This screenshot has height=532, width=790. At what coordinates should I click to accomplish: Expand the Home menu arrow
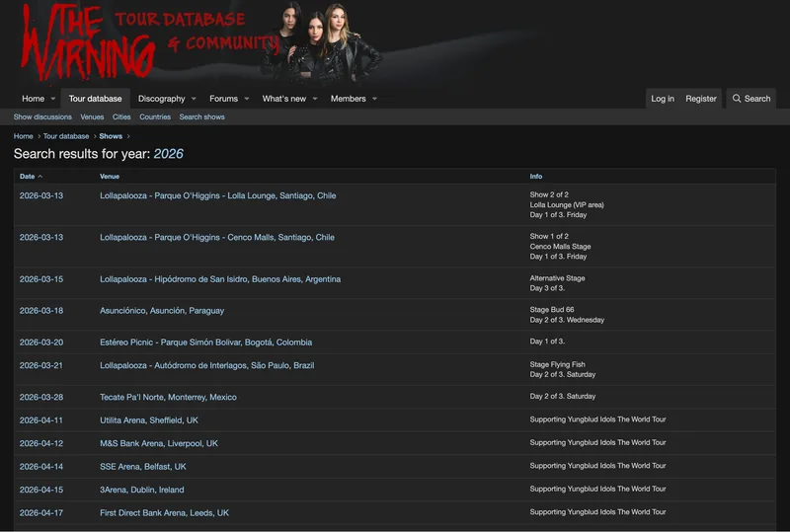(x=53, y=99)
